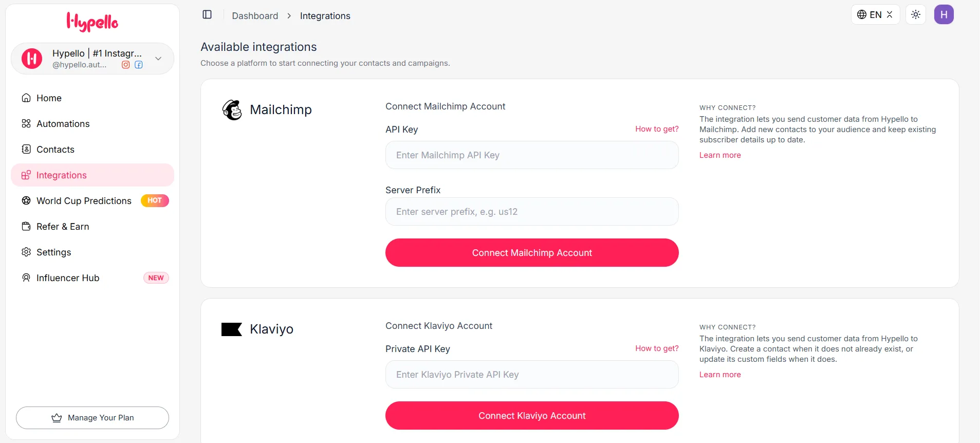Click Connect Mailchimp Account button

pyautogui.click(x=532, y=252)
